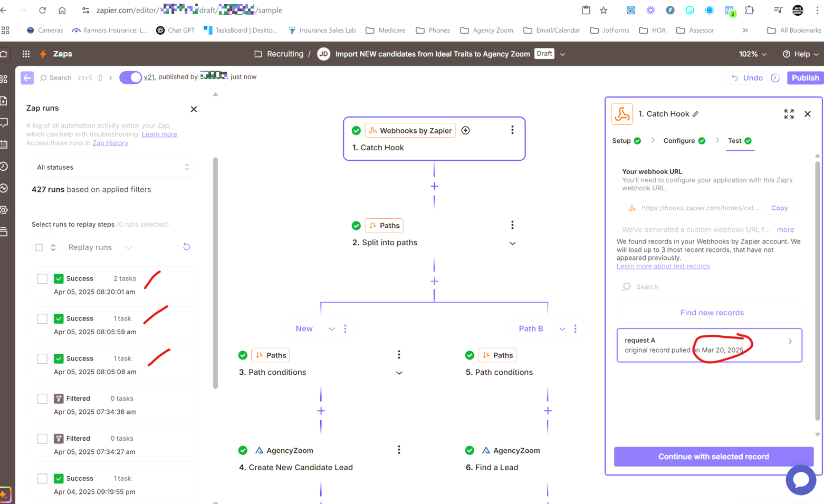Click the browser home icon
824x504 pixels.
coord(62,10)
